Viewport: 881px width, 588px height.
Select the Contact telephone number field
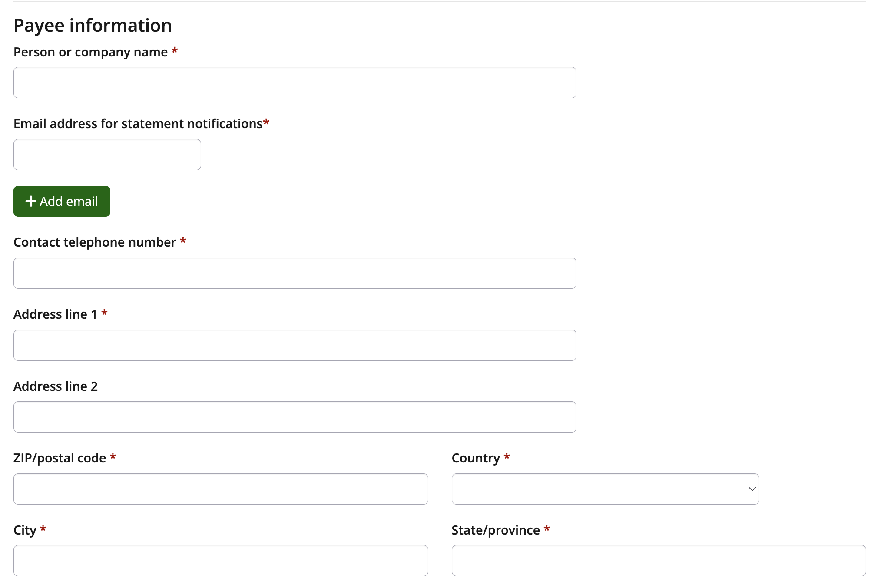pyautogui.click(x=295, y=273)
